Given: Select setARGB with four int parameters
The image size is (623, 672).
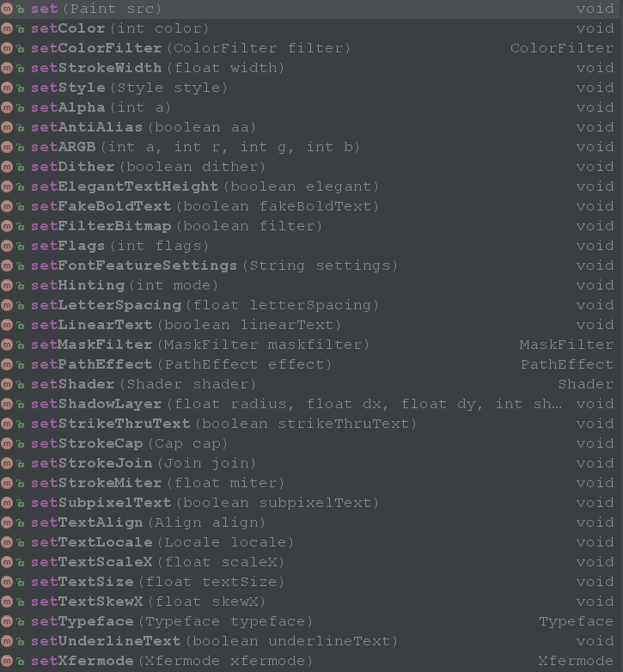Looking at the screenshot, I should (x=311, y=147).
